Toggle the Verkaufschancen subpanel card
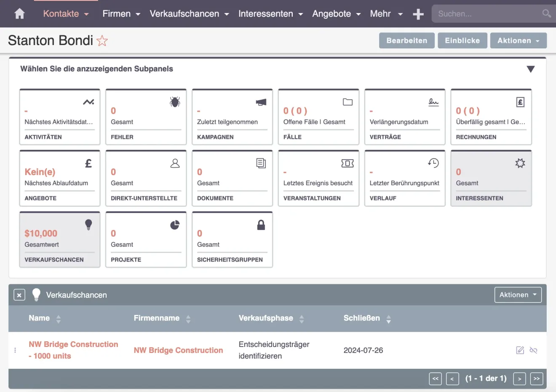Image resolution: width=556 pixels, height=392 pixels. 59,240
